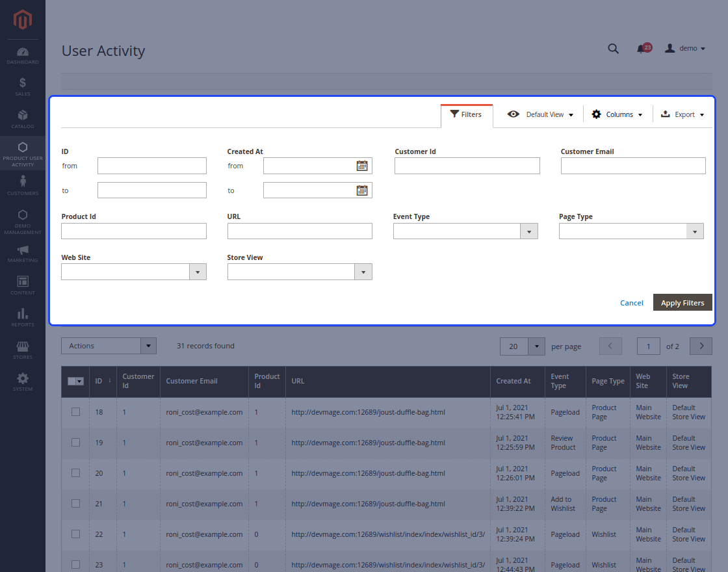Open the Dashboard sidebar section
Image resolution: width=728 pixels, height=572 pixels.
(x=22, y=56)
